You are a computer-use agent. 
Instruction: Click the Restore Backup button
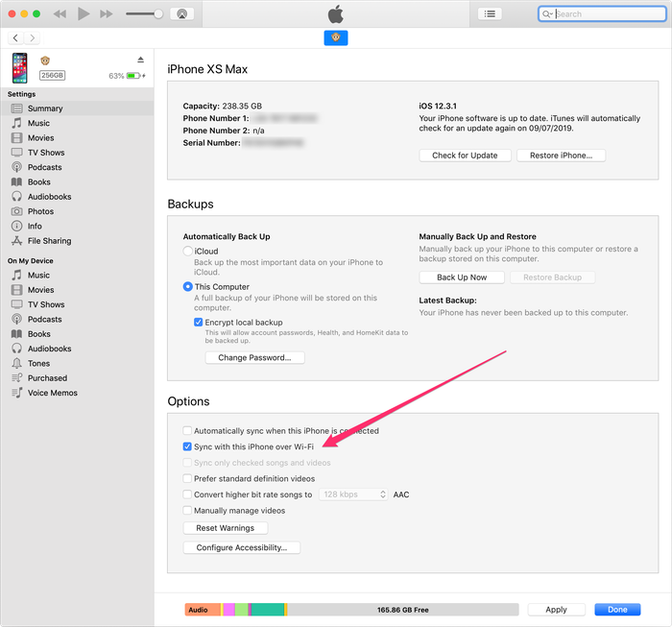pyautogui.click(x=552, y=277)
